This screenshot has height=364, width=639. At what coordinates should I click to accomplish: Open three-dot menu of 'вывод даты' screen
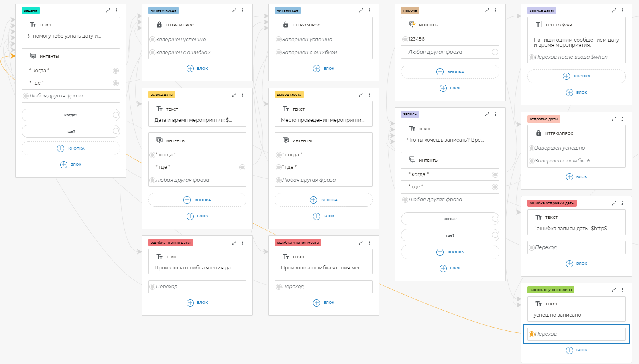pos(243,95)
